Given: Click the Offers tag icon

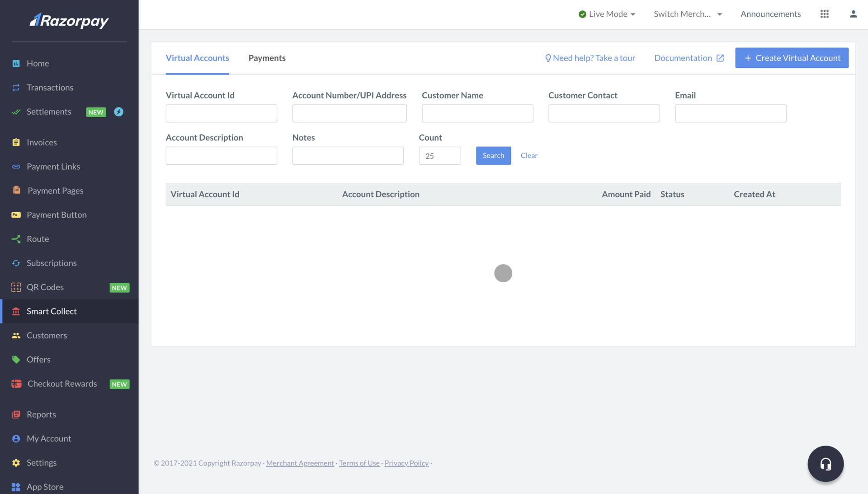Looking at the screenshot, I should [x=16, y=360].
